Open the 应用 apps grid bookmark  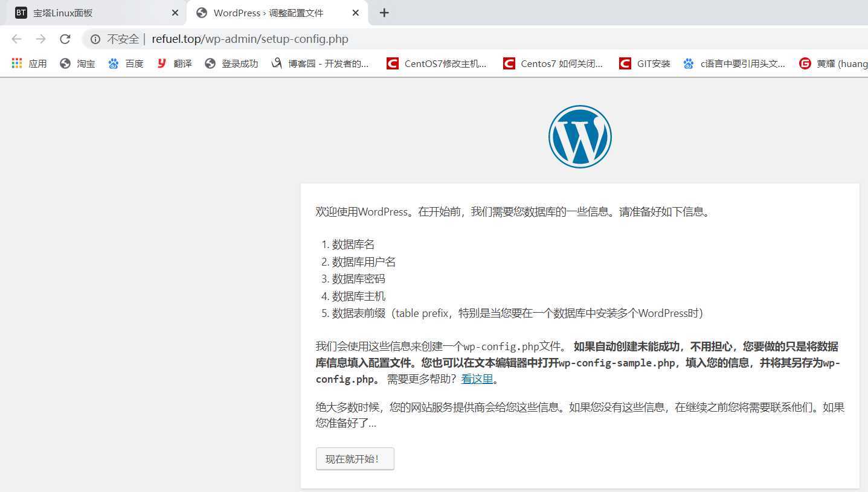click(29, 63)
